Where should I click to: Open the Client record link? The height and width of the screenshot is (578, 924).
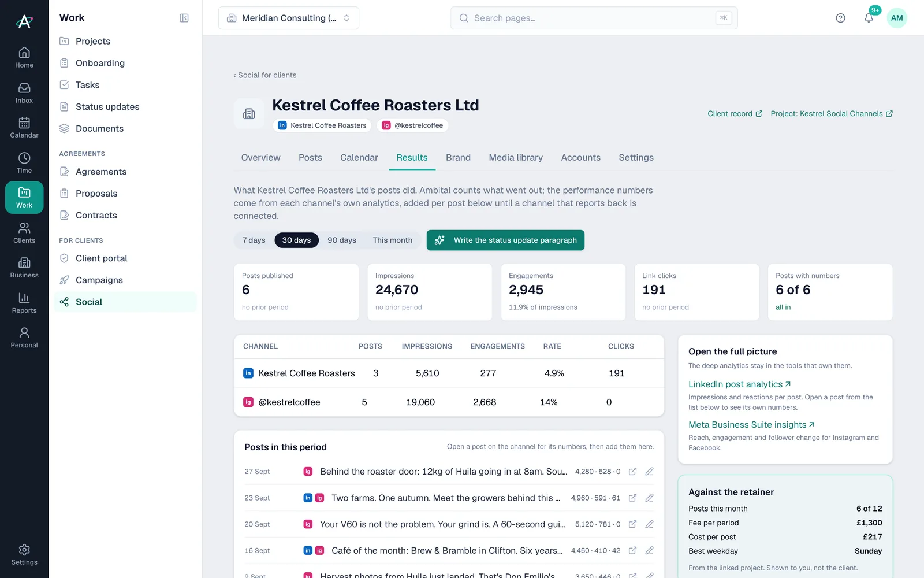(735, 114)
